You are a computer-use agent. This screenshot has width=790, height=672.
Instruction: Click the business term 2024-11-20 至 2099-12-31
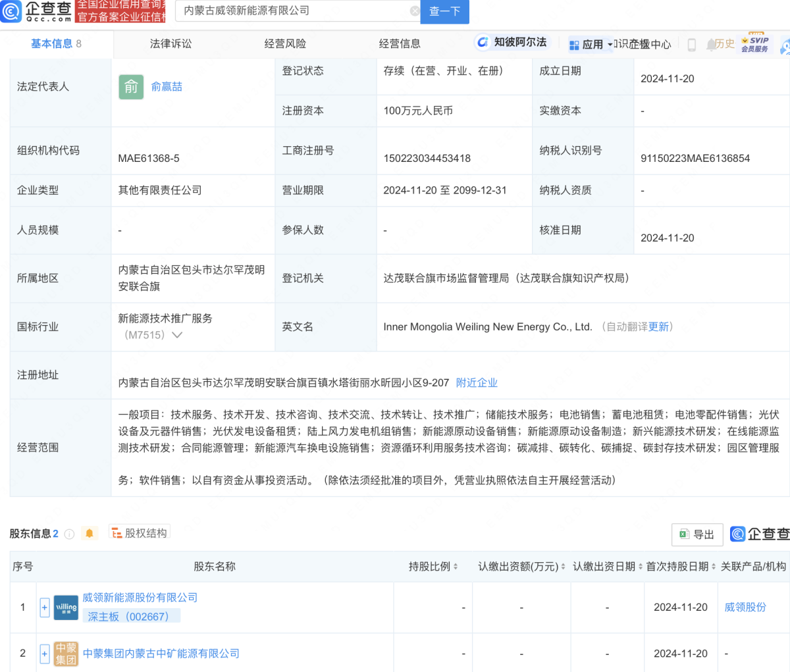[x=445, y=190]
